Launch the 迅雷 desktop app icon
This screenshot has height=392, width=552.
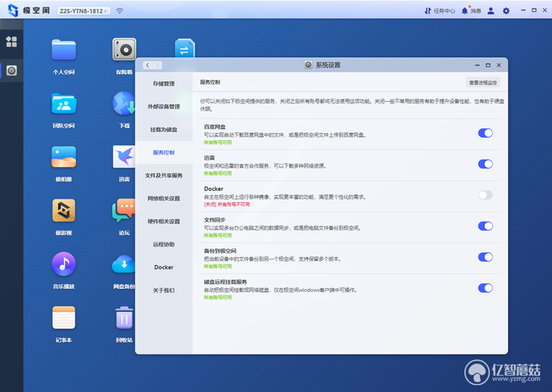tap(124, 157)
